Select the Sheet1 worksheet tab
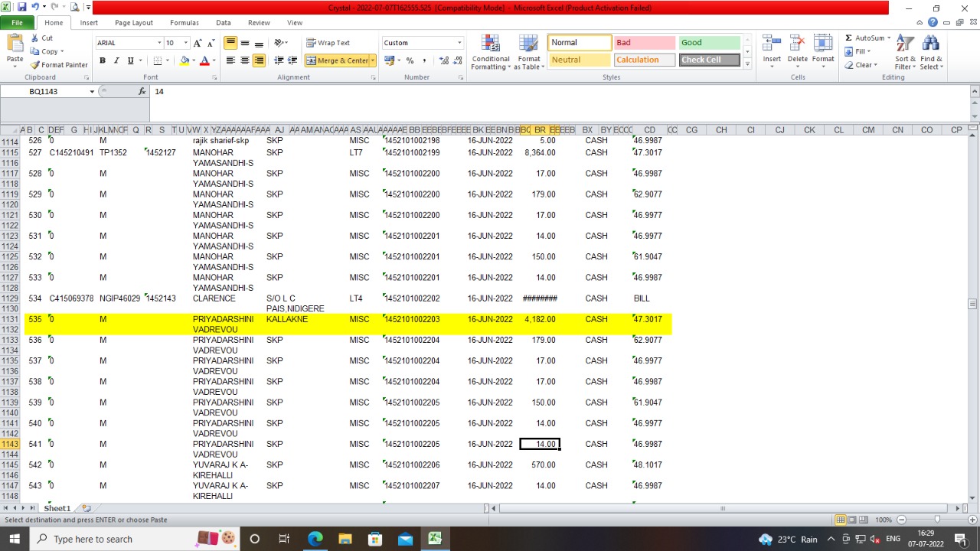 pyautogui.click(x=57, y=508)
